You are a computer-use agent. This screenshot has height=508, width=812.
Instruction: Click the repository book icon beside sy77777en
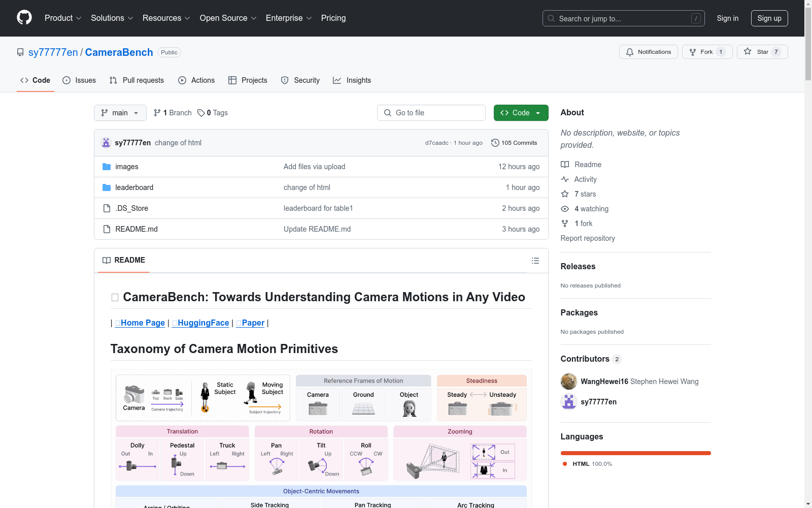click(x=20, y=52)
